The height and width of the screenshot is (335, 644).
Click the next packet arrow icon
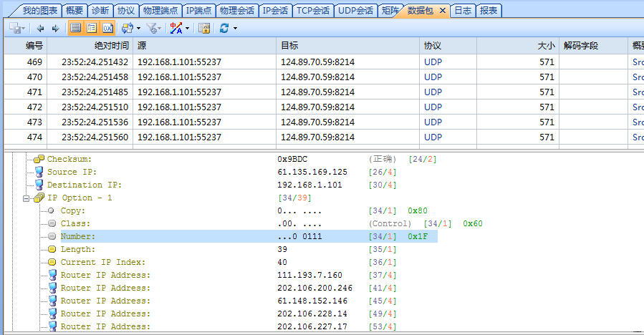[54, 29]
